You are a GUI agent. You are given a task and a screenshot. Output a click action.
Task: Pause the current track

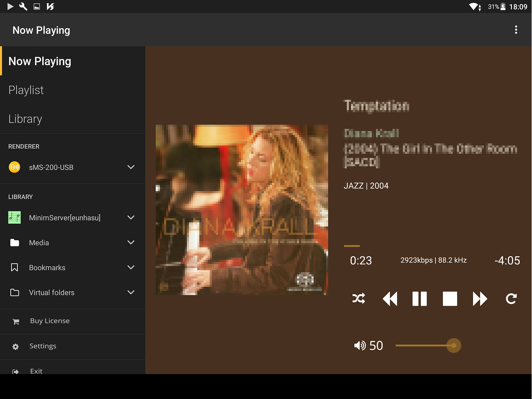pyautogui.click(x=420, y=299)
